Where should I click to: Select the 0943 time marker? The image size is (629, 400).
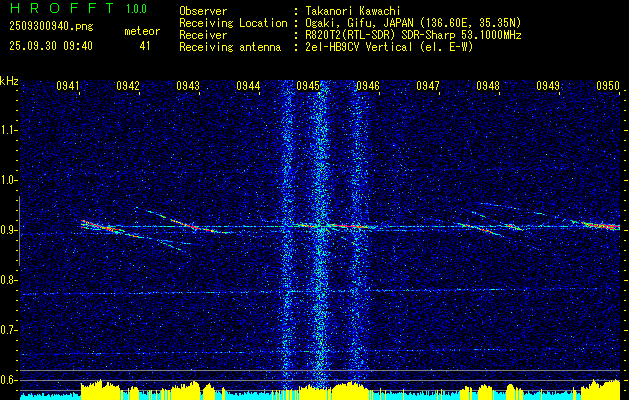(x=188, y=86)
